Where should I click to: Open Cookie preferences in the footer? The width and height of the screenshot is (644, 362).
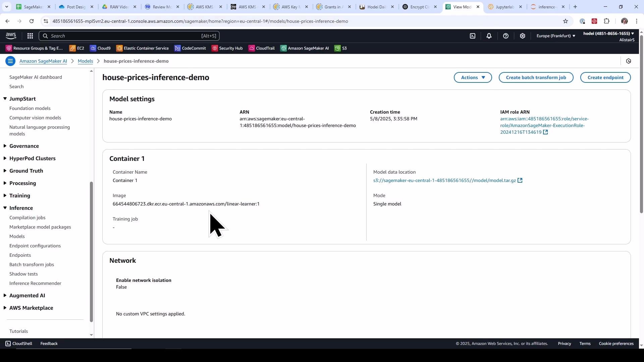[616, 344]
